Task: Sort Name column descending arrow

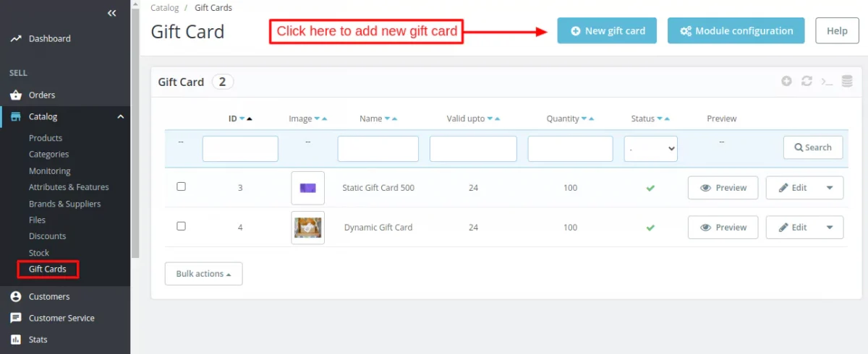Action: (x=388, y=118)
